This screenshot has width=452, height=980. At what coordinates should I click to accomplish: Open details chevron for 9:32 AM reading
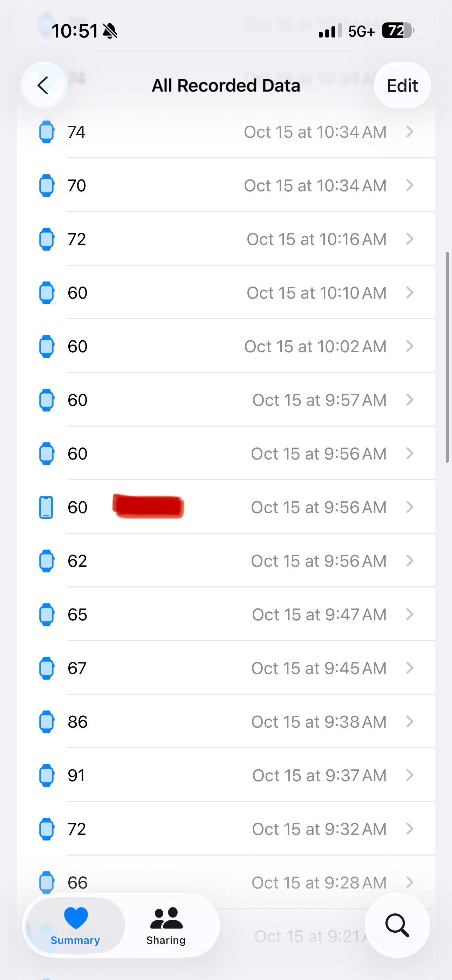pyautogui.click(x=409, y=829)
